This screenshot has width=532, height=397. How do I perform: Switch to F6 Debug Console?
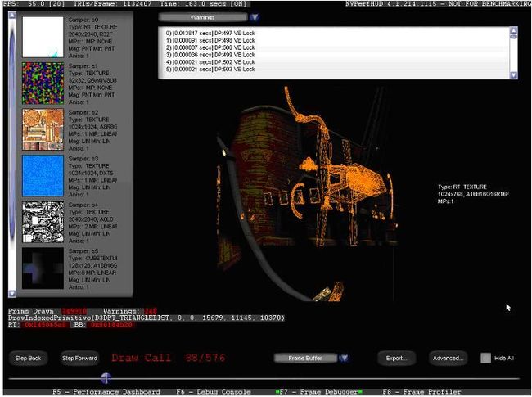(214, 391)
